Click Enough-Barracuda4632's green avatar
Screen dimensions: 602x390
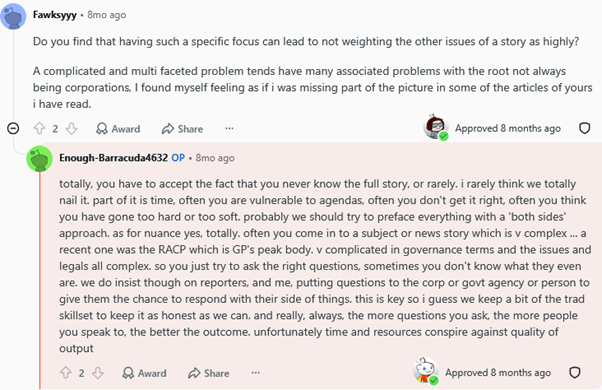click(40, 159)
